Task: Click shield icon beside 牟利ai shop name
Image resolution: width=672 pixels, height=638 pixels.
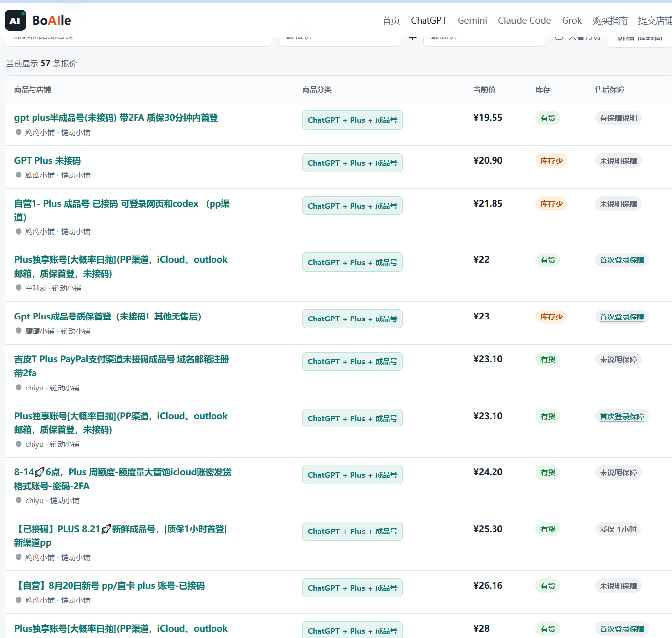Action: (19, 288)
